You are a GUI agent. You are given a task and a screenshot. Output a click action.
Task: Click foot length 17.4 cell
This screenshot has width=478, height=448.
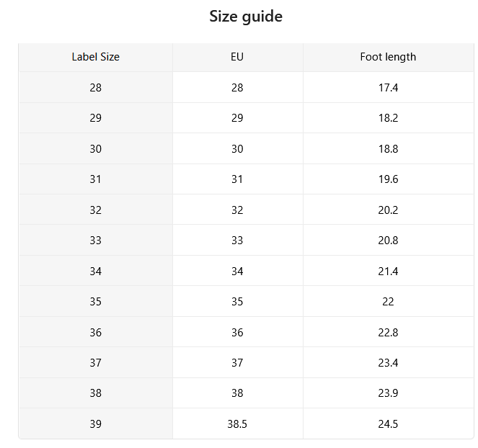(x=388, y=88)
